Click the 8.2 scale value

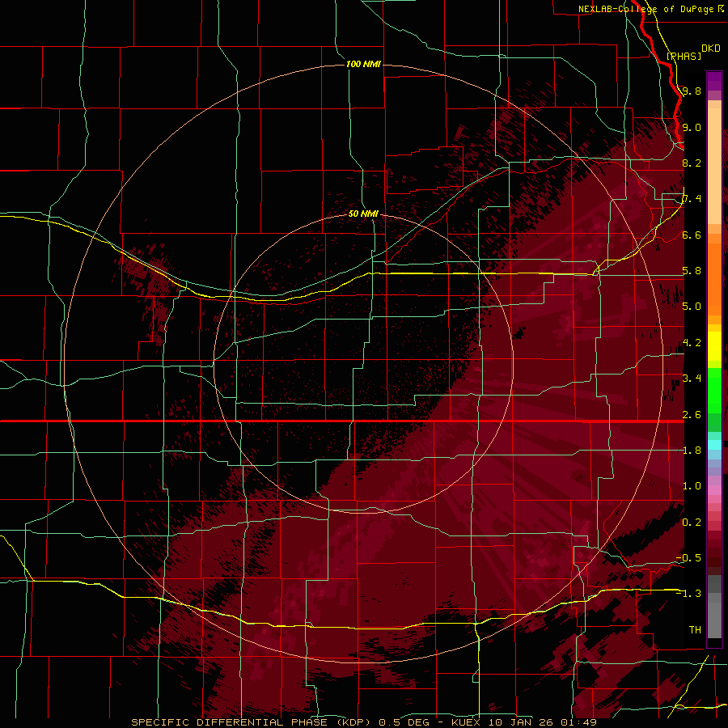pos(692,163)
